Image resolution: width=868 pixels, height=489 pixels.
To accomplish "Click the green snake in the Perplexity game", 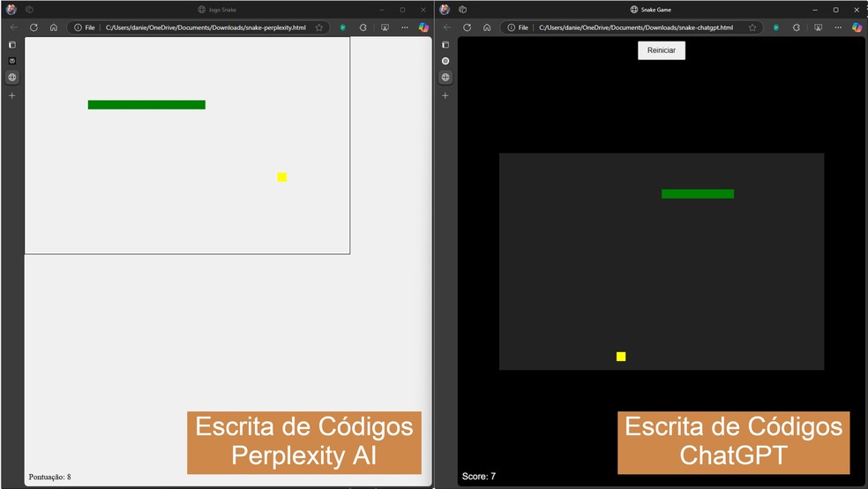I will coord(146,105).
